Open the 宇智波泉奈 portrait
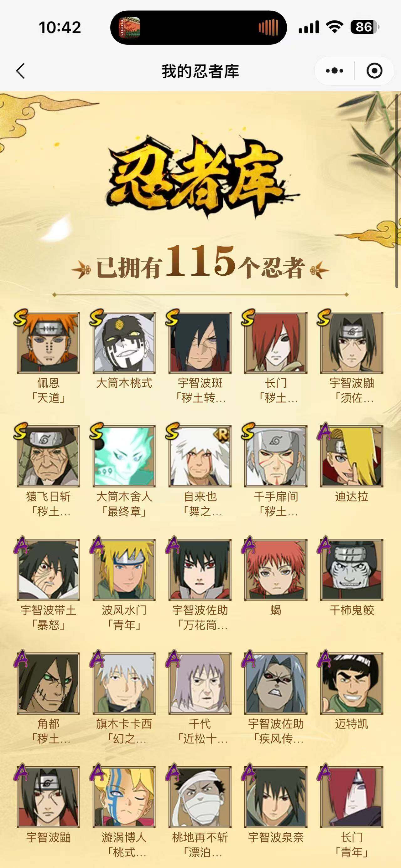Image resolution: width=401 pixels, height=868 pixels. pos(276,797)
